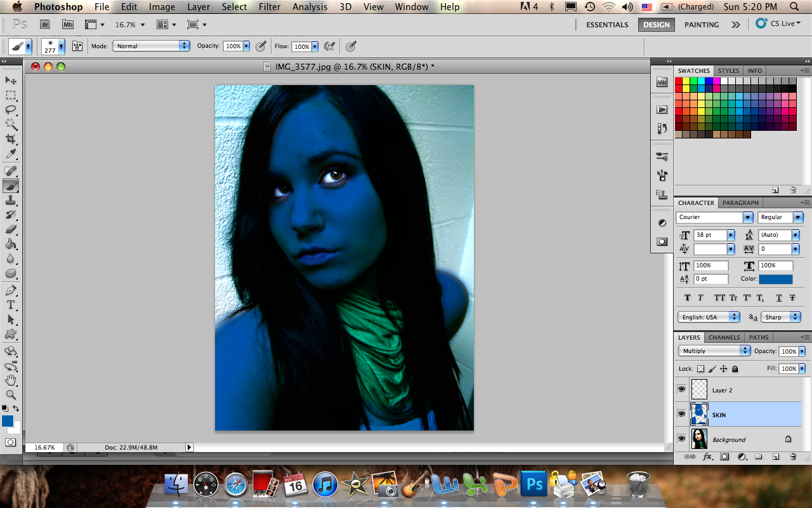Select the Crop tool

pyautogui.click(x=11, y=139)
